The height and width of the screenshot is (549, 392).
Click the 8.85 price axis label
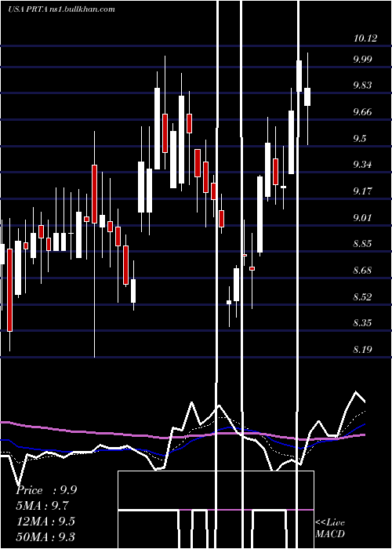pyautogui.click(x=362, y=244)
